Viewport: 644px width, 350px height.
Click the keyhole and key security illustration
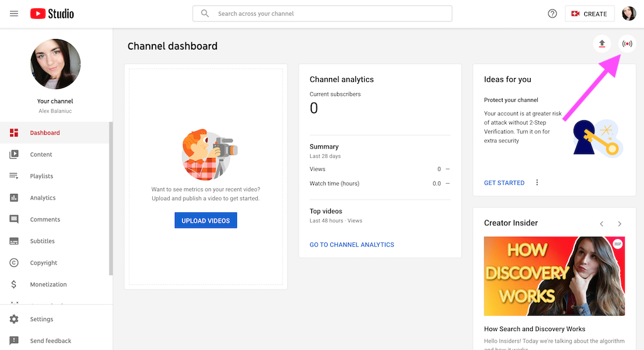pyautogui.click(x=598, y=137)
